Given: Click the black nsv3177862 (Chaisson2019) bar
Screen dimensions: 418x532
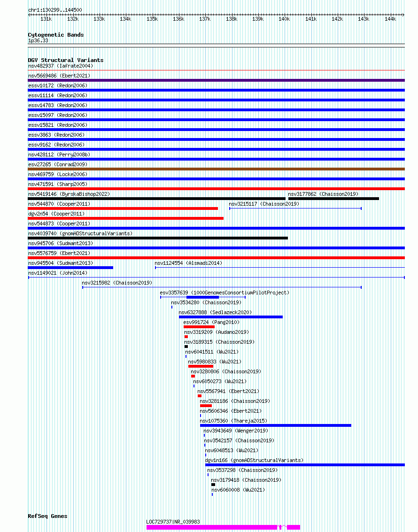Looking at the screenshot, I should 333,199.
